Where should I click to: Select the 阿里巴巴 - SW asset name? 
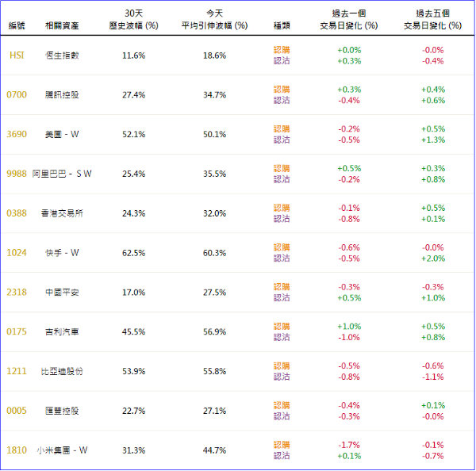click(62, 174)
